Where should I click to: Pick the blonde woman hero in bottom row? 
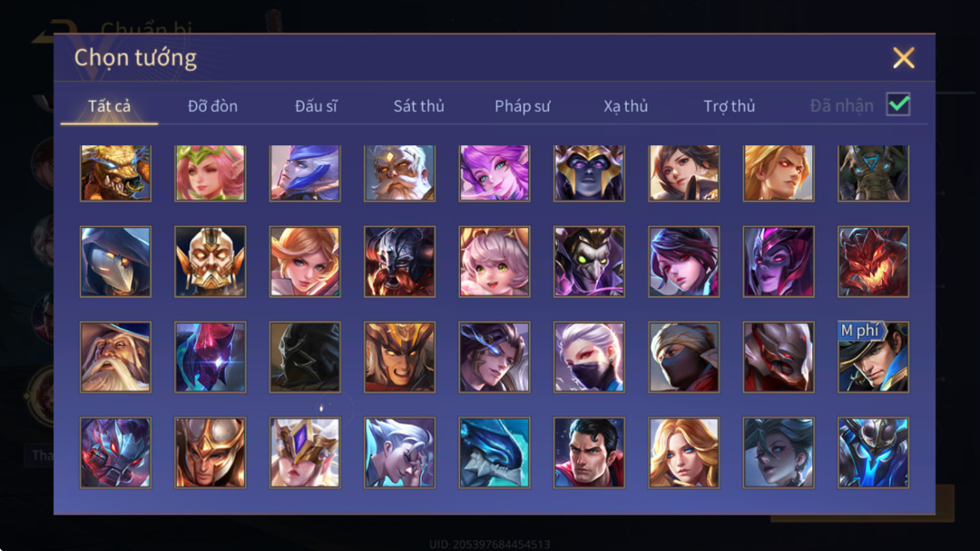(x=684, y=452)
